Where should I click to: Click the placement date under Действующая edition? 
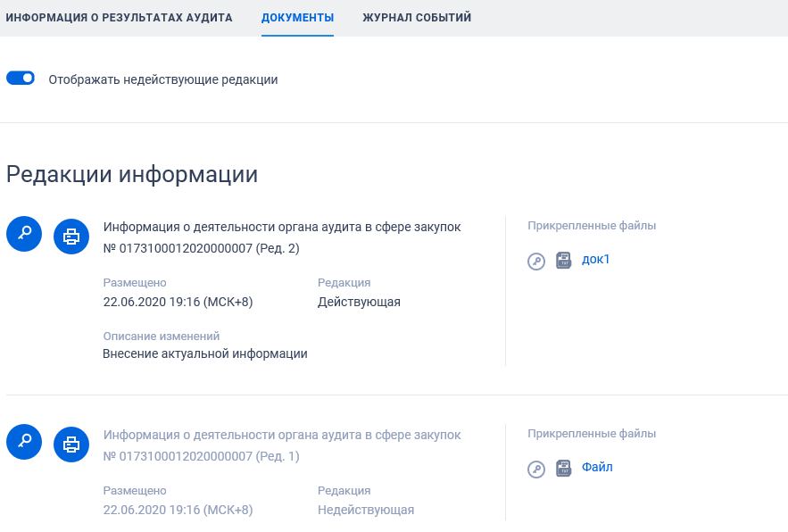click(x=178, y=302)
